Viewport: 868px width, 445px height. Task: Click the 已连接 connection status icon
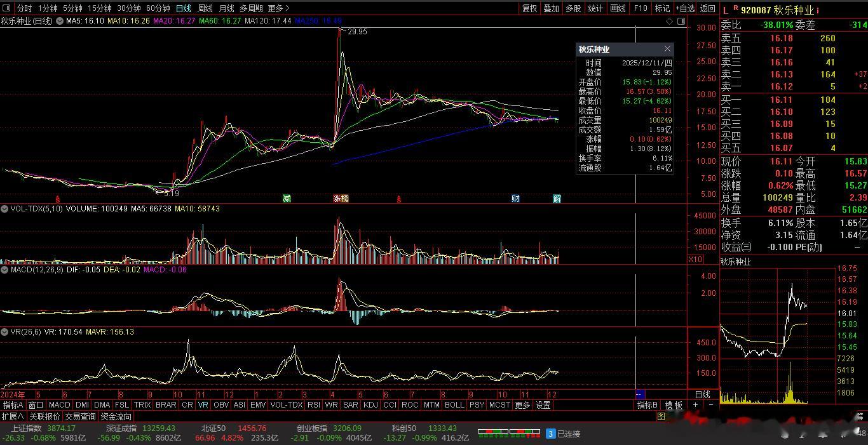point(550,434)
